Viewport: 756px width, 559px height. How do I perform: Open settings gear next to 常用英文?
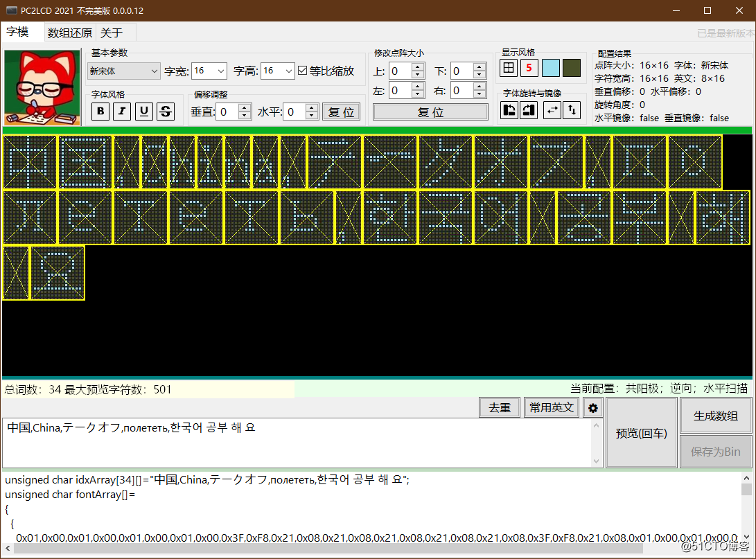click(x=592, y=408)
